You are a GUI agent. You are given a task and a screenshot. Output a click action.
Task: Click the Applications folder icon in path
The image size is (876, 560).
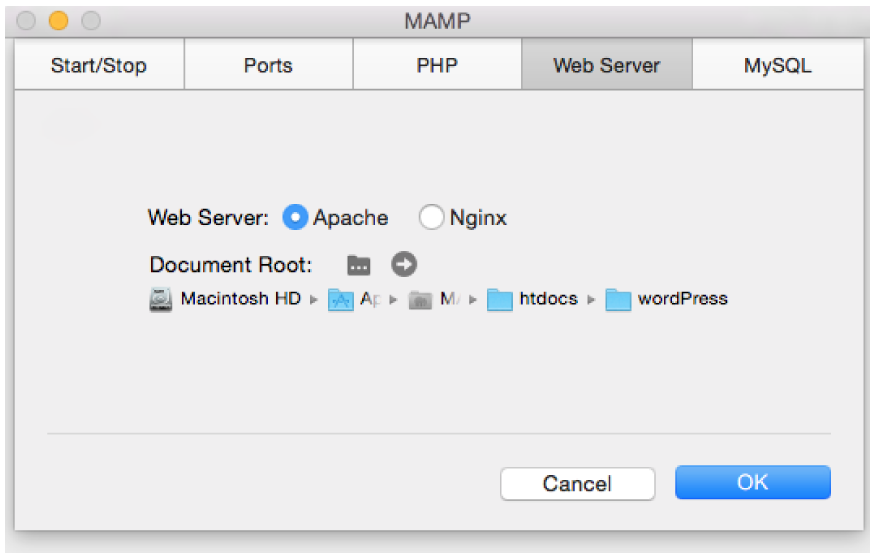pos(341,300)
